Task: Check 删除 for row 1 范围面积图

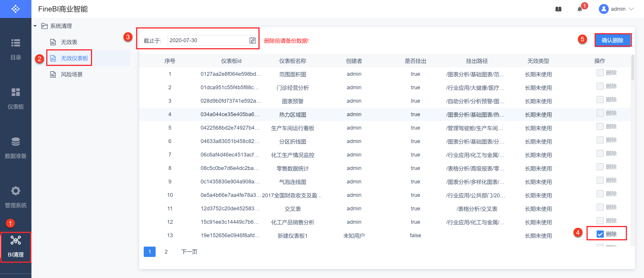Action: pyautogui.click(x=600, y=73)
